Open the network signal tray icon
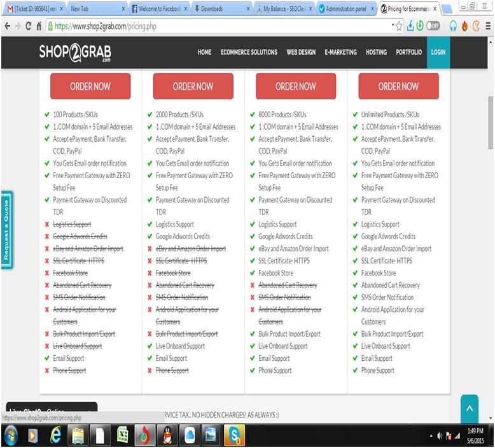The image size is (495, 448). [x=457, y=436]
